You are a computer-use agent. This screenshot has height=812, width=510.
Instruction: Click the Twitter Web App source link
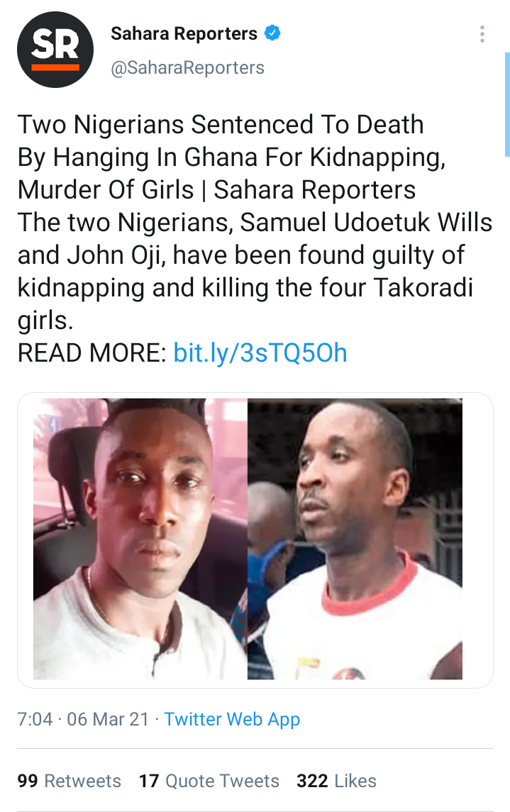(232, 719)
